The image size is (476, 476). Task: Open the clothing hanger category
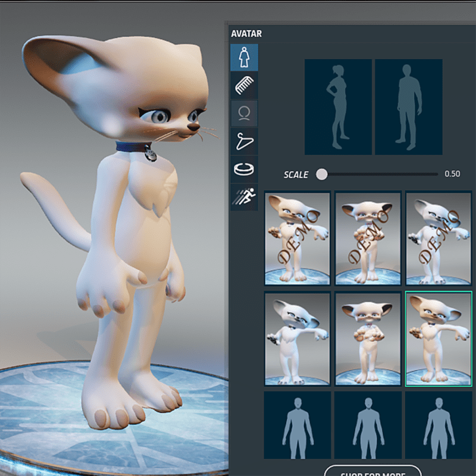click(x=244, y=142)
